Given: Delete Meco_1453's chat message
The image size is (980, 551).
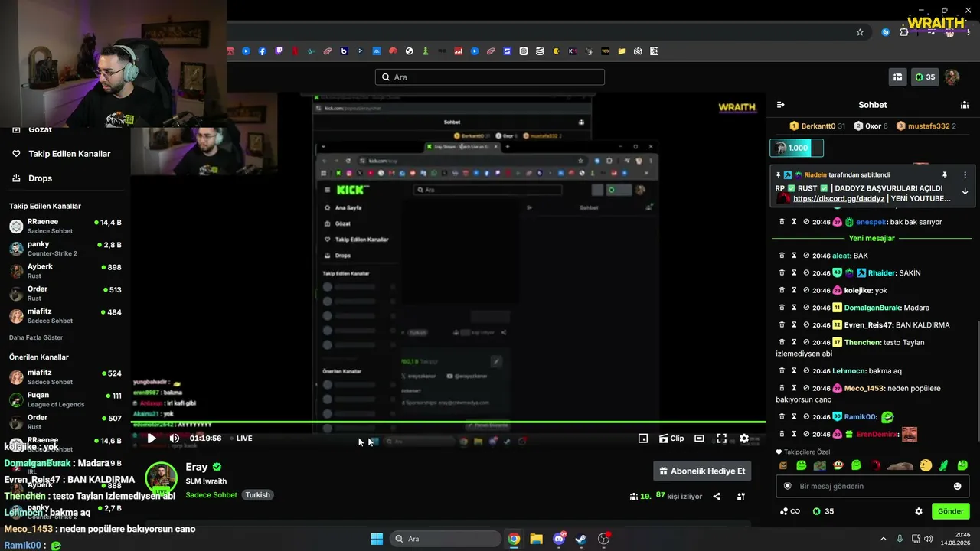Looking at the screenshot, I should tap(782, 388).
